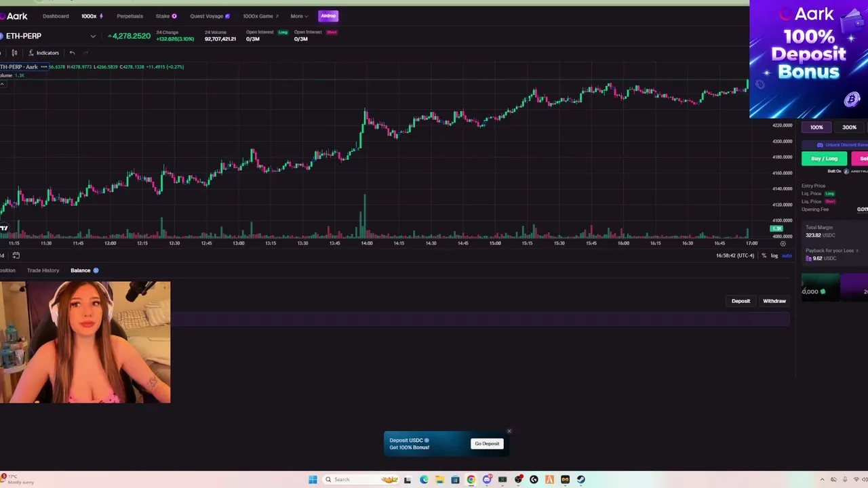The width and height of the screenshot is (868, 488).
Task: Open the Quest Voyage link
Action: [x=210, y=16]
